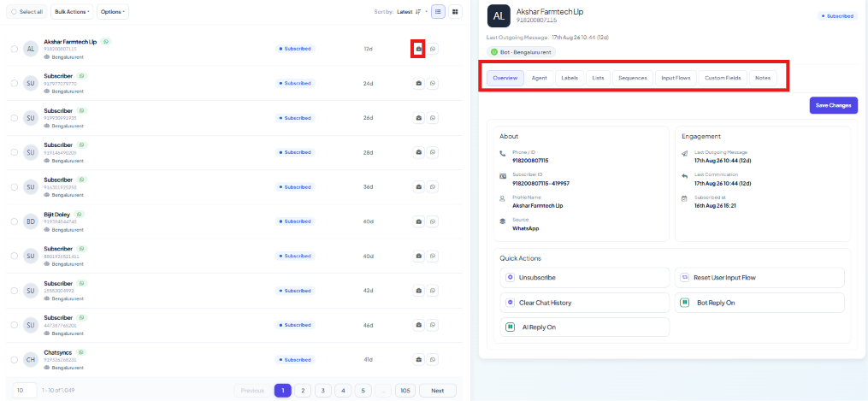Open details icon for the 46d Subscriber row
Screen dimensions: 868x401
[418, 325]
